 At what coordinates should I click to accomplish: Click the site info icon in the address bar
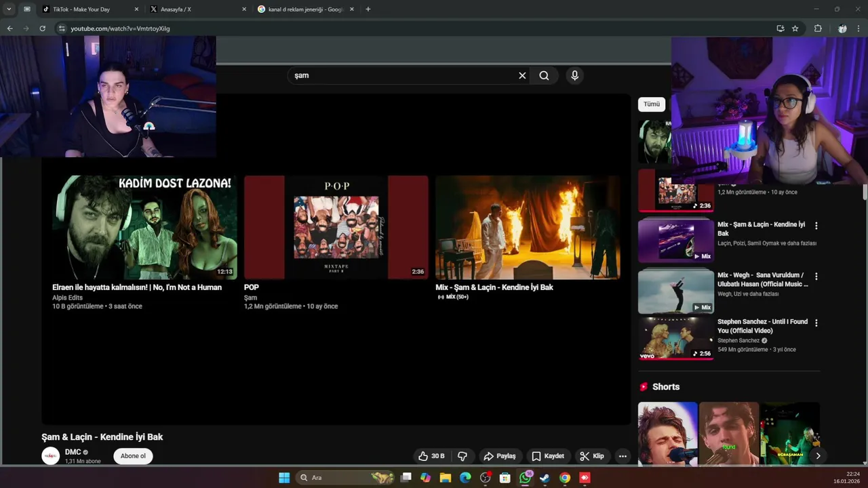tap(61, 28)
